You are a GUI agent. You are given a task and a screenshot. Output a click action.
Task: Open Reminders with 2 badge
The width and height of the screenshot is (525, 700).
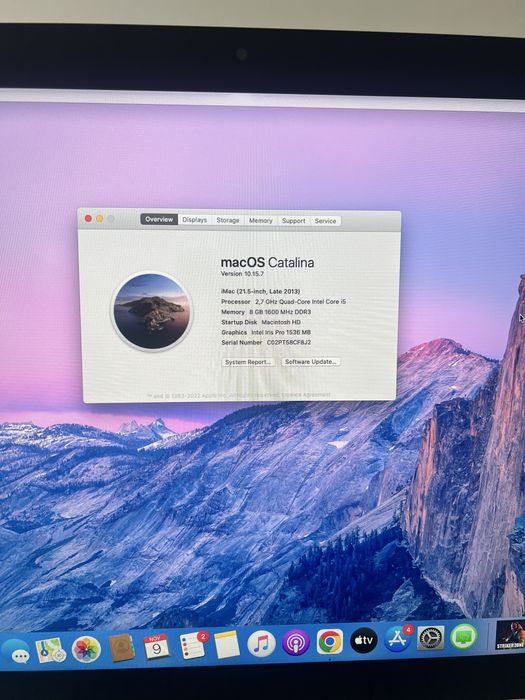193,645
